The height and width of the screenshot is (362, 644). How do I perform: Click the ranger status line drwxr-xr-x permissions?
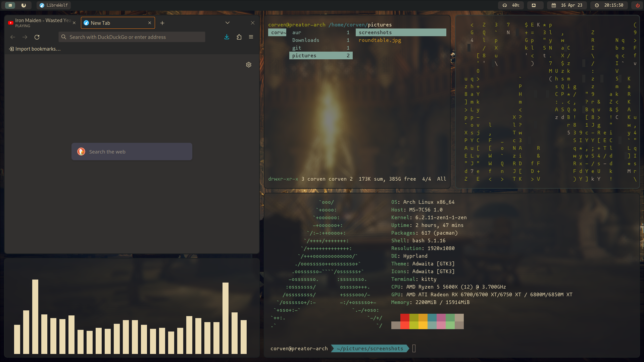click(283, 179)
